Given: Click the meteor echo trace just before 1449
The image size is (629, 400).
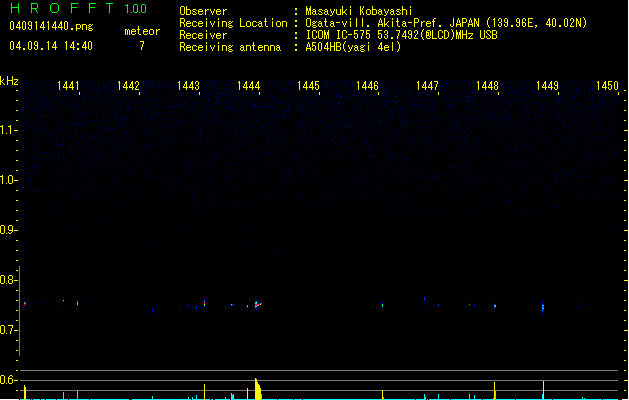Looking at the screenshot, I should tap(543, 307).
